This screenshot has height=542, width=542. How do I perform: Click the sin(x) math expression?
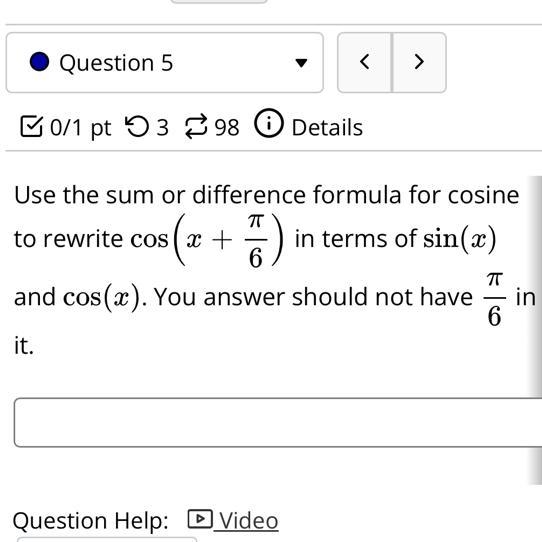click(x=460, y=239)
